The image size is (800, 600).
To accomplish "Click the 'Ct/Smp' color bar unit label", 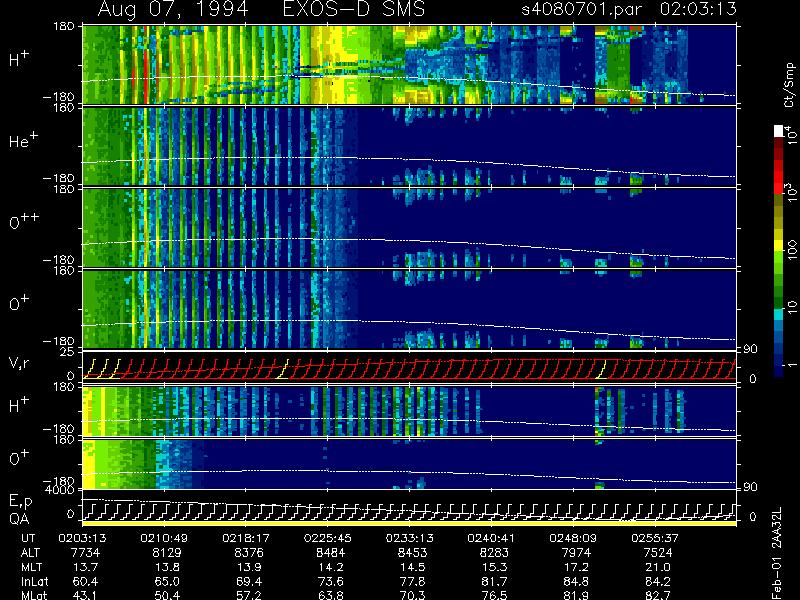I will pos(789,85).
